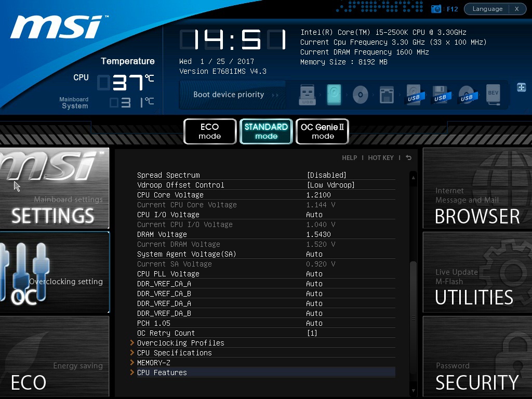Screen dimensions: 532x399
Task: Select DDR_VREF_CA_A Auto value
Action: 314,283
